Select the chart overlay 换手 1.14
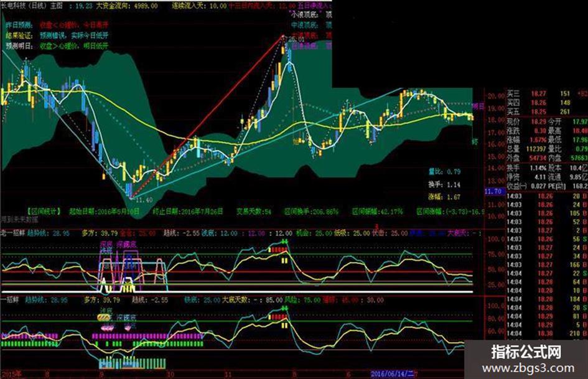The height and width of the screenshot is (379, 588). pyautogui.click(x=444, y=185)
